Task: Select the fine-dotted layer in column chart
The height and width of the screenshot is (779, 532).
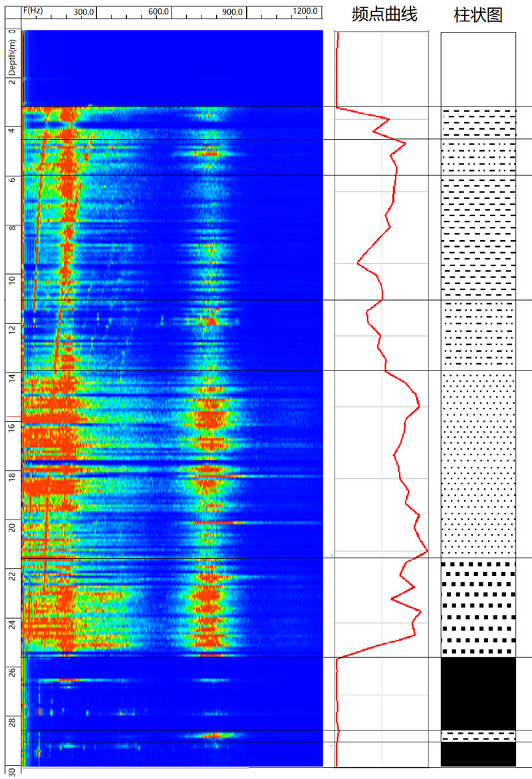Action: point(478,464)
